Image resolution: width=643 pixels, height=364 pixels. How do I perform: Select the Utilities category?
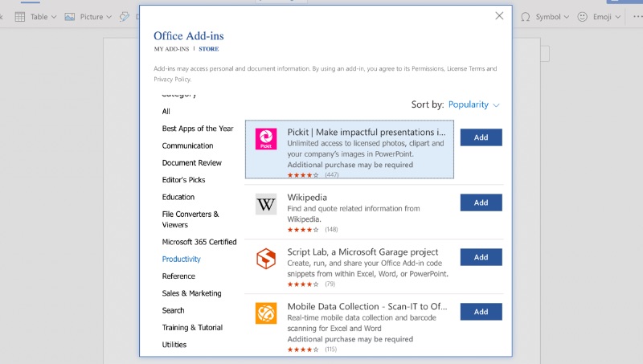174,345
